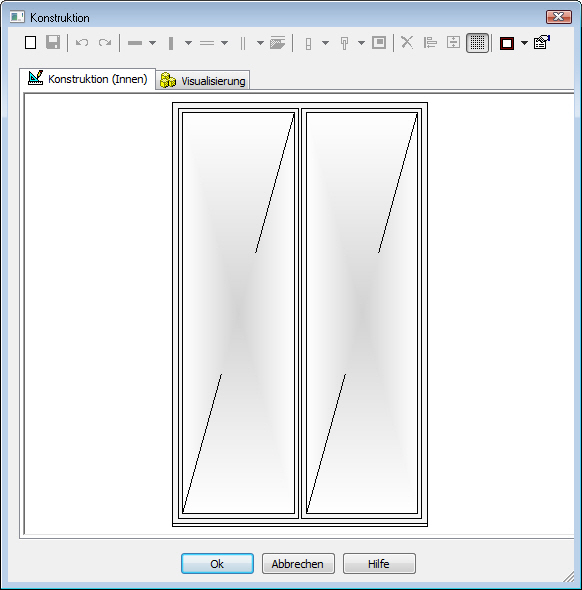Confirm with the Ok button
The image size is (582, 590).
[x=217, y=563]
